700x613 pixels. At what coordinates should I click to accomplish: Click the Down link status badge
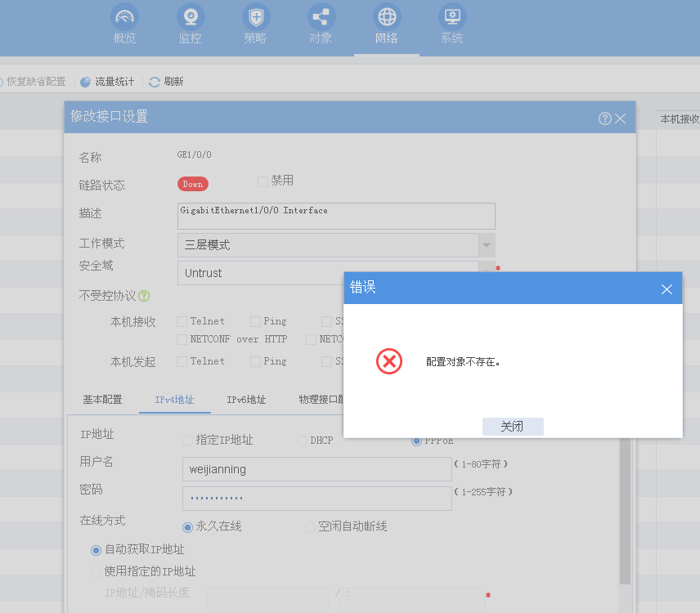tap(193, 184)
